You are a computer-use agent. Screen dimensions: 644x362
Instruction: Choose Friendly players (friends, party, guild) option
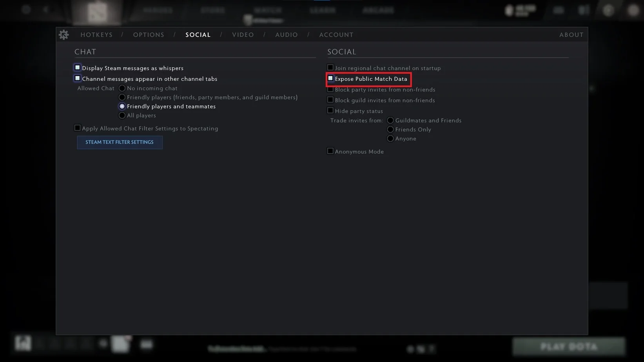click(122, 98)
